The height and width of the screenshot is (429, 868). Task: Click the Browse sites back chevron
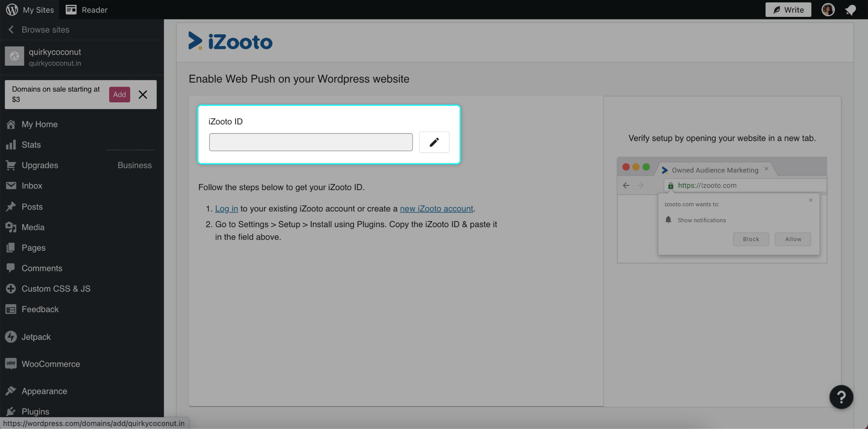click(11, 30)
